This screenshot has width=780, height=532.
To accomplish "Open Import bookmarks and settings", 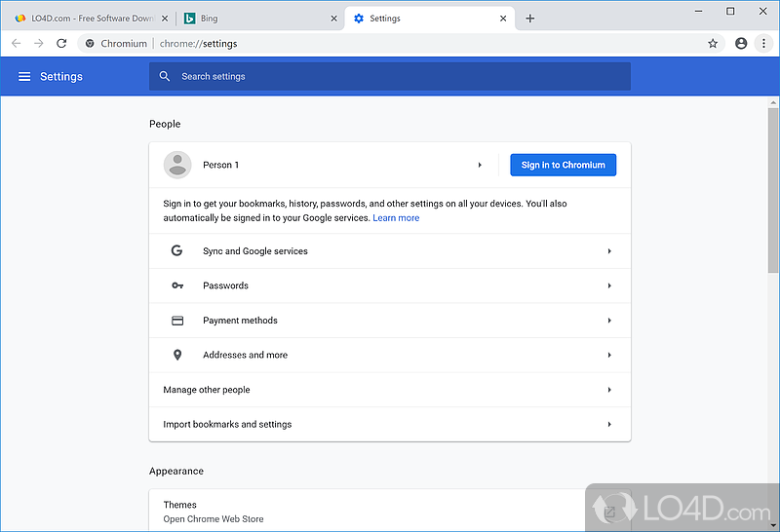I will click(x=390, y=424).
